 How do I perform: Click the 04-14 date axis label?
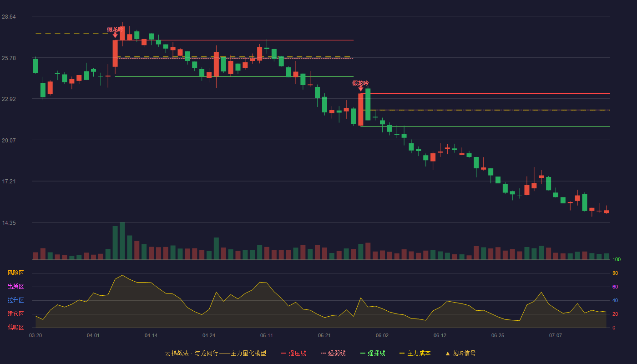[x=151, y=335]
